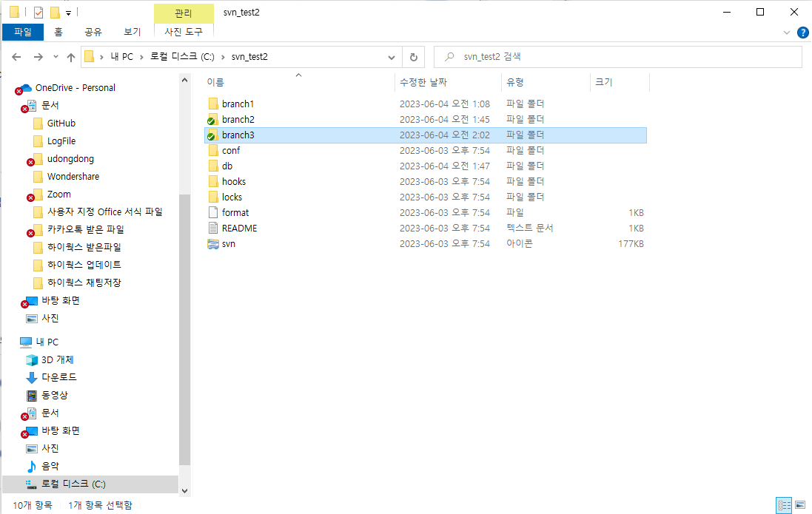Select 로컬 디스크 (C:) in the navigation pane
The height and width of the screenshot is (514, 812).
(73, 484)
